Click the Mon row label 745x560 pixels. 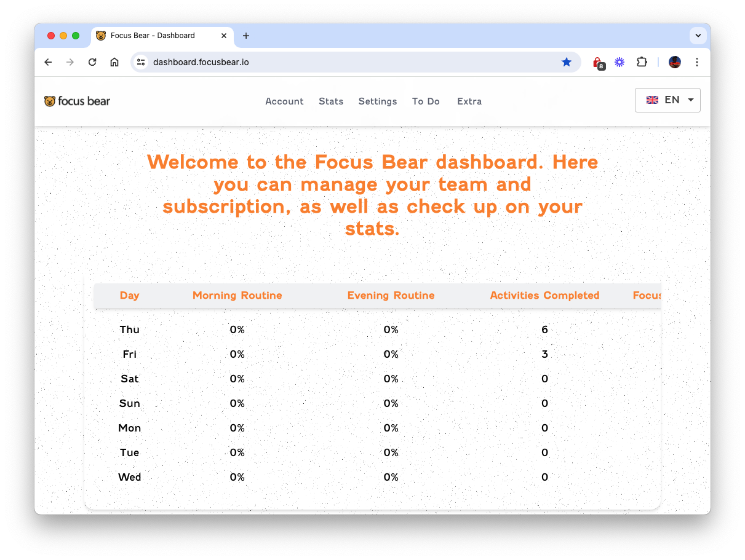[x=130, y=428]
